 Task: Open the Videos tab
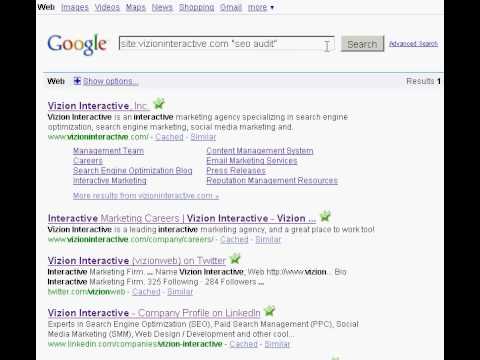107,7
